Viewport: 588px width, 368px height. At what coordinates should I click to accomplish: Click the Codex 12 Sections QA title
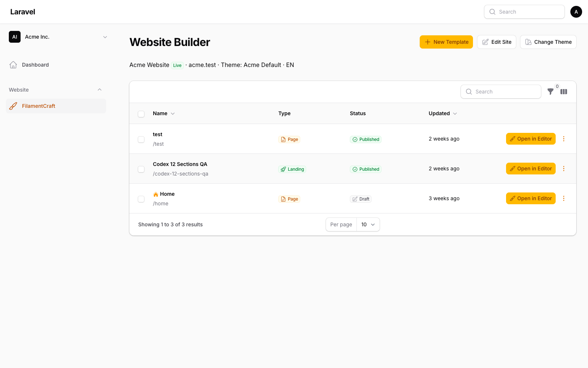click(180, 164)
